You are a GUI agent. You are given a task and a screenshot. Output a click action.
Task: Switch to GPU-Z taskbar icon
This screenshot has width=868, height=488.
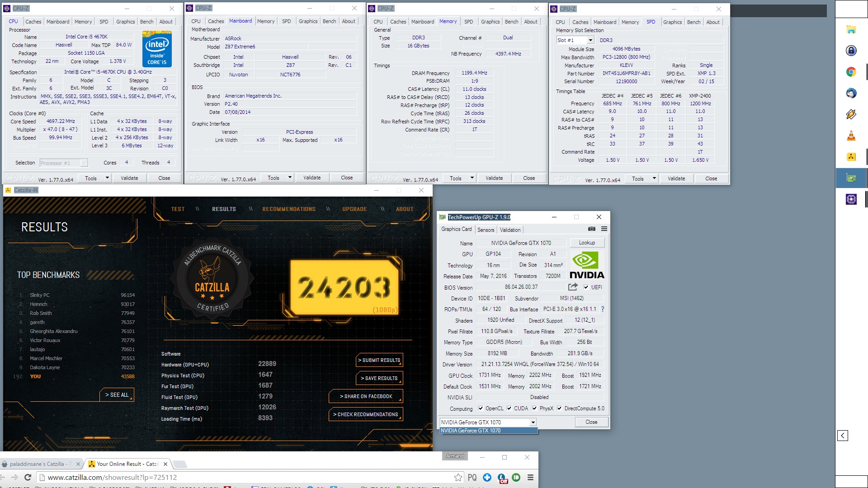click(851, 178)
